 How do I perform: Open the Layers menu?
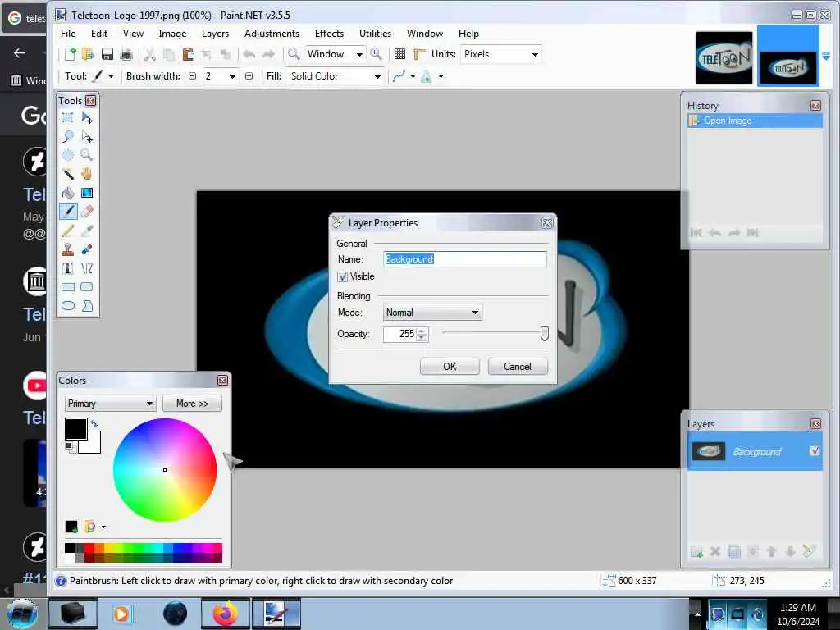(x=216, y=33)
